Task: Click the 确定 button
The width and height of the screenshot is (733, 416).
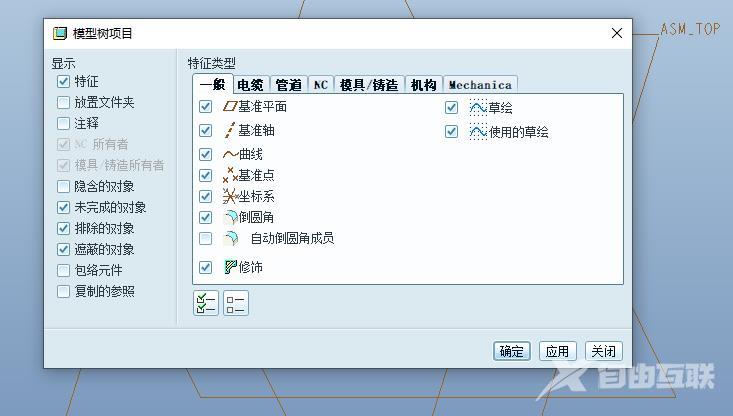Action: click(511, 351)
